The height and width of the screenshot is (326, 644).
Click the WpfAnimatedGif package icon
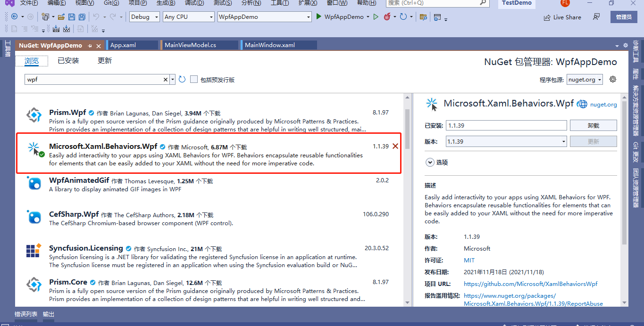(x=33, y=183)
